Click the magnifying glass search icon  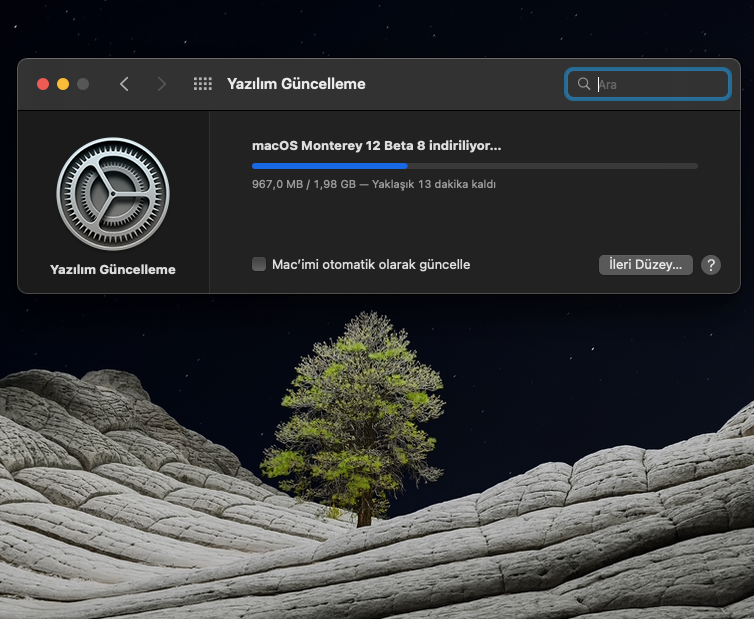[x=584, y=84]
